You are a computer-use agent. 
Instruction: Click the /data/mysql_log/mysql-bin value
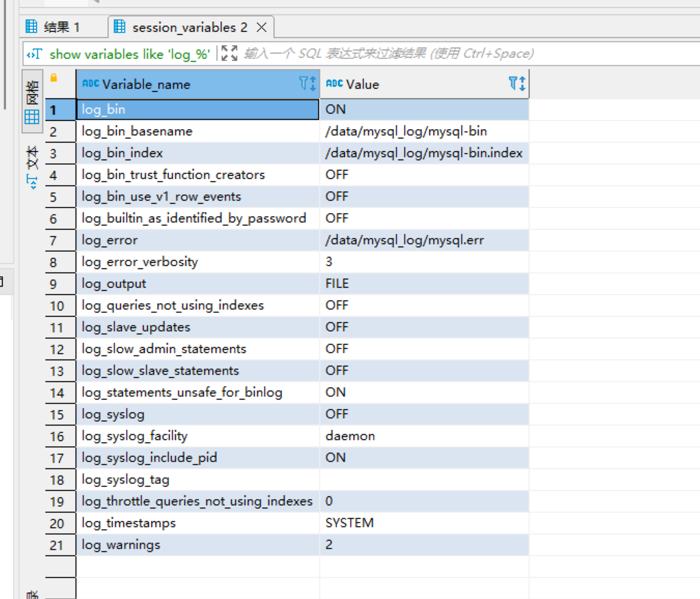click(x=424, y=131)
